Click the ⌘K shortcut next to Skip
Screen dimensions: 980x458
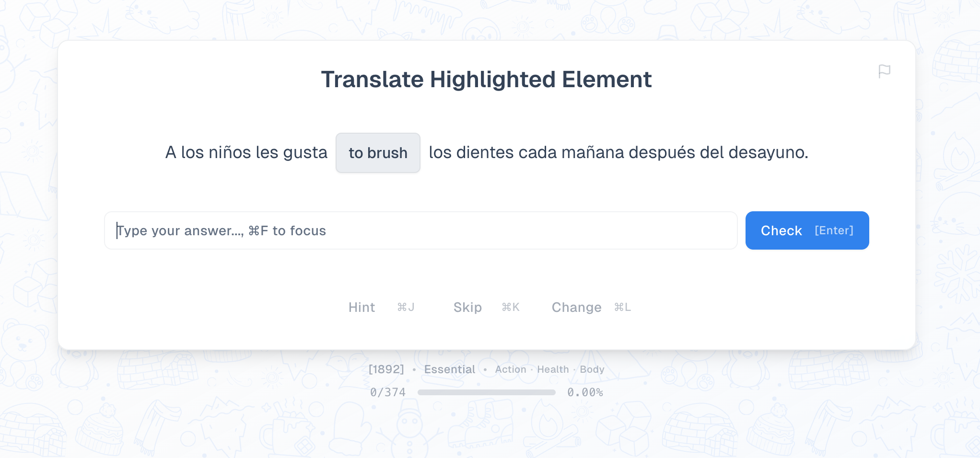[x=510, y=307]
